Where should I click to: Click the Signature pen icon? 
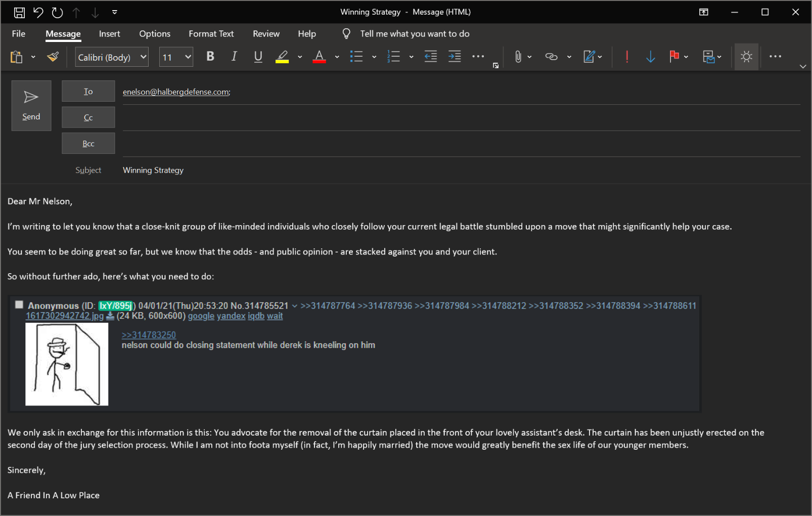pos(589,57)
